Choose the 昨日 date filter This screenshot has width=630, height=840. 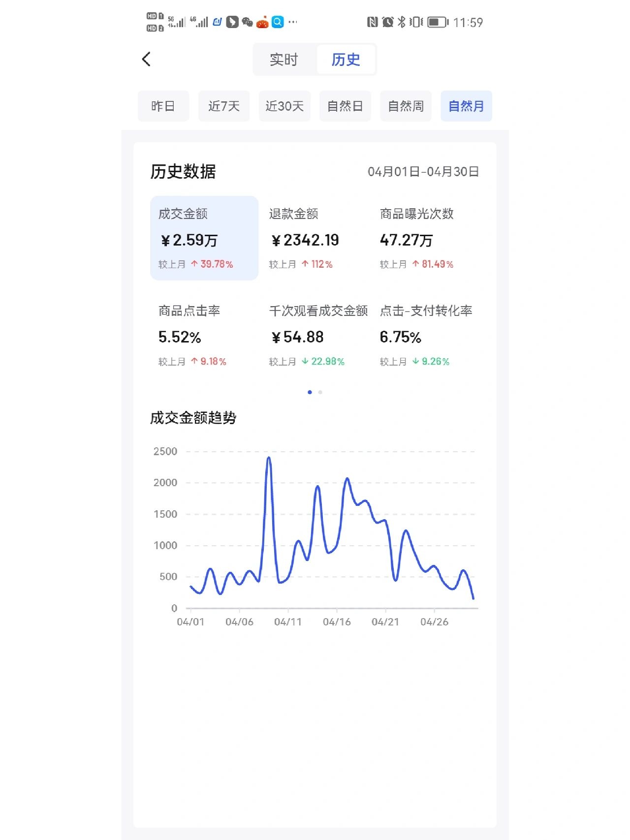pos(163,106)
